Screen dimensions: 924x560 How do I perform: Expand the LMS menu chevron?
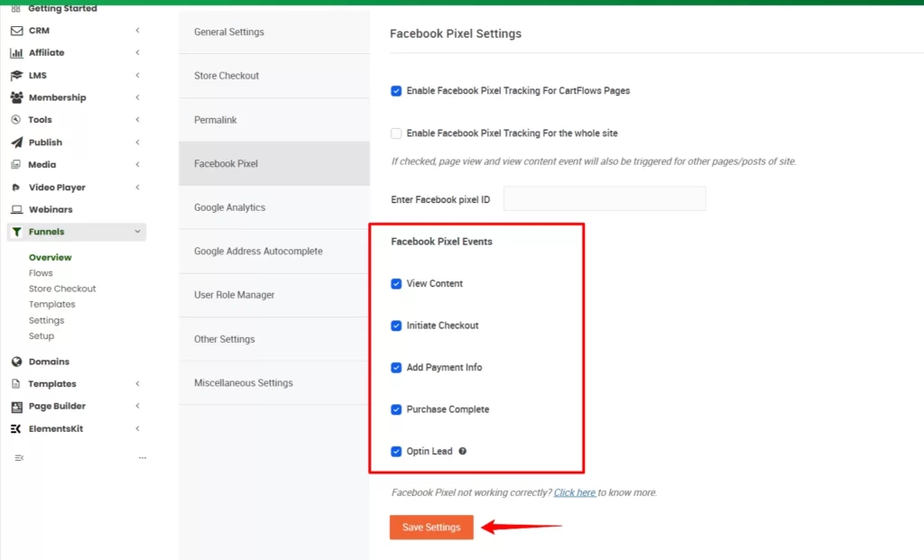pyautogui.click(x=137, y=75)
